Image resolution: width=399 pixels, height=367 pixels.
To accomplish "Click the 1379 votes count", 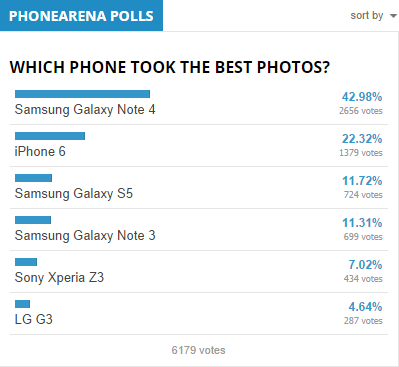I will tap(361, 153).
